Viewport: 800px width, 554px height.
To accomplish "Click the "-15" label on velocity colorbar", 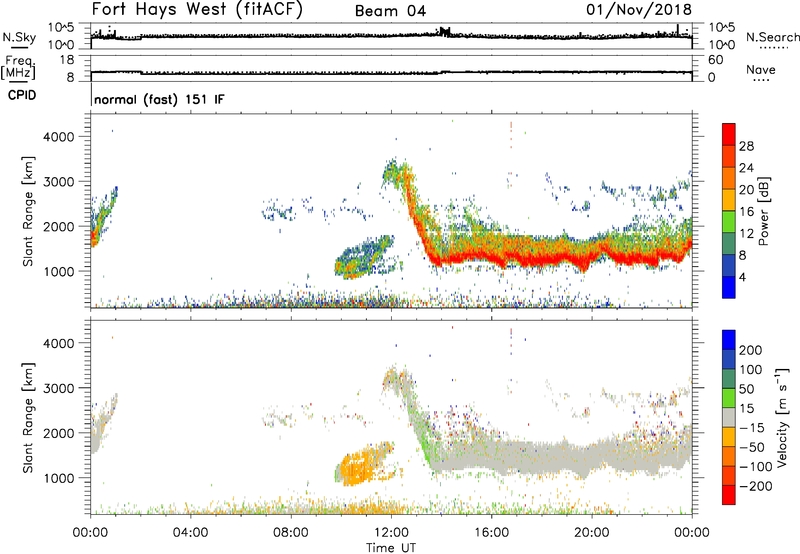I will [751, 427].
